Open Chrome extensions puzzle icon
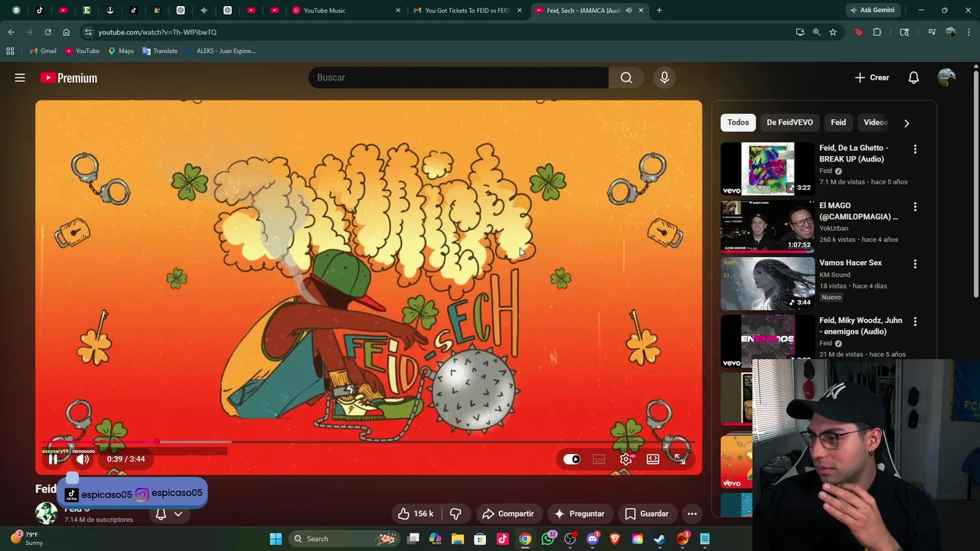The image size is (980, 551). pyautogui.click(x=877, y=32)
